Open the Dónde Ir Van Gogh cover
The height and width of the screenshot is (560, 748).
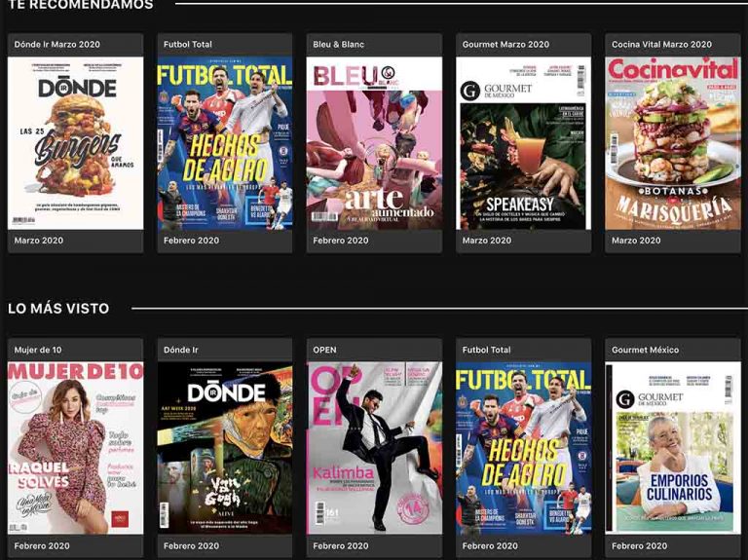[x=225, y=448]
